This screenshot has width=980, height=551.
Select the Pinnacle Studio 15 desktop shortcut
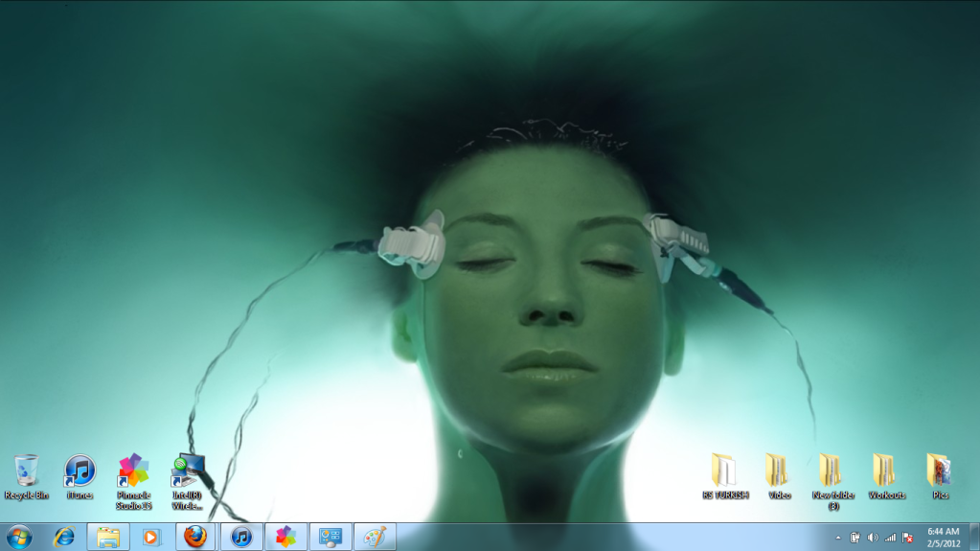pyautogui.click(x=134, y=471)
